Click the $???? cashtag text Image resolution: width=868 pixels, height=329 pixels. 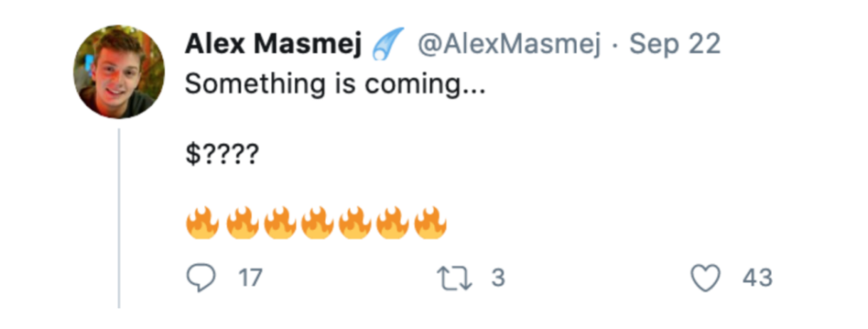221,155
